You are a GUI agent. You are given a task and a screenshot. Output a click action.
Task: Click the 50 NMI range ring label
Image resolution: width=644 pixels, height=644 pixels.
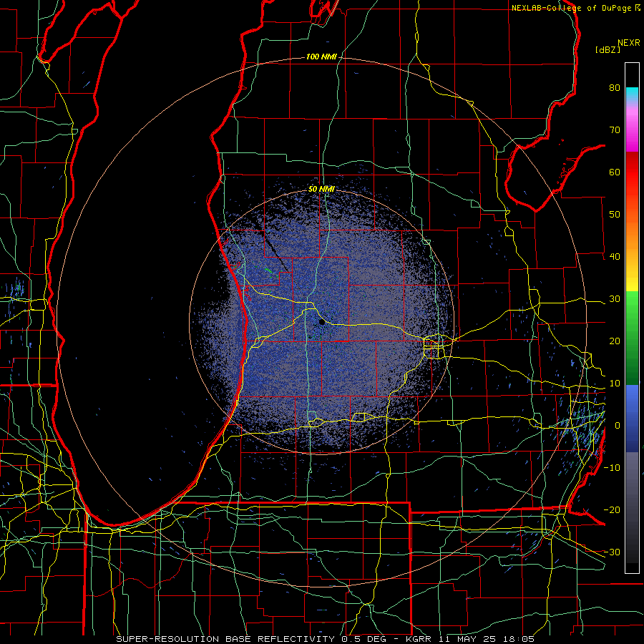click(x=321, y=190)
